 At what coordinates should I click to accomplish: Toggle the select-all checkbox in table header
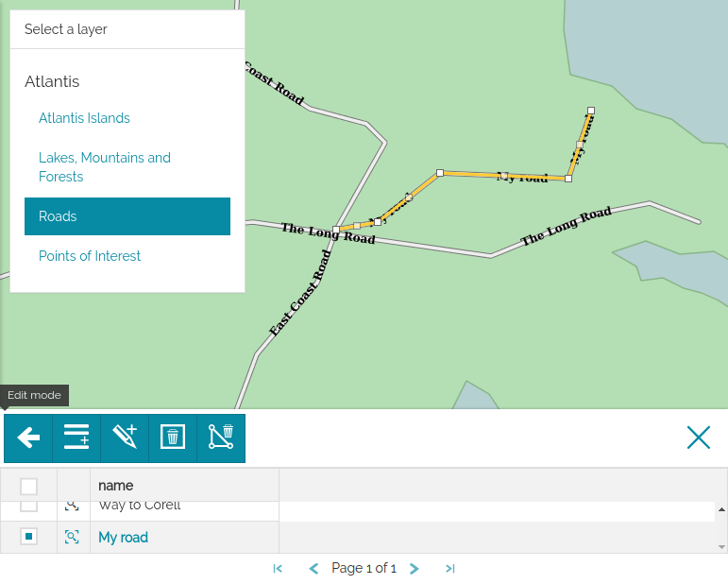(29, 486)
